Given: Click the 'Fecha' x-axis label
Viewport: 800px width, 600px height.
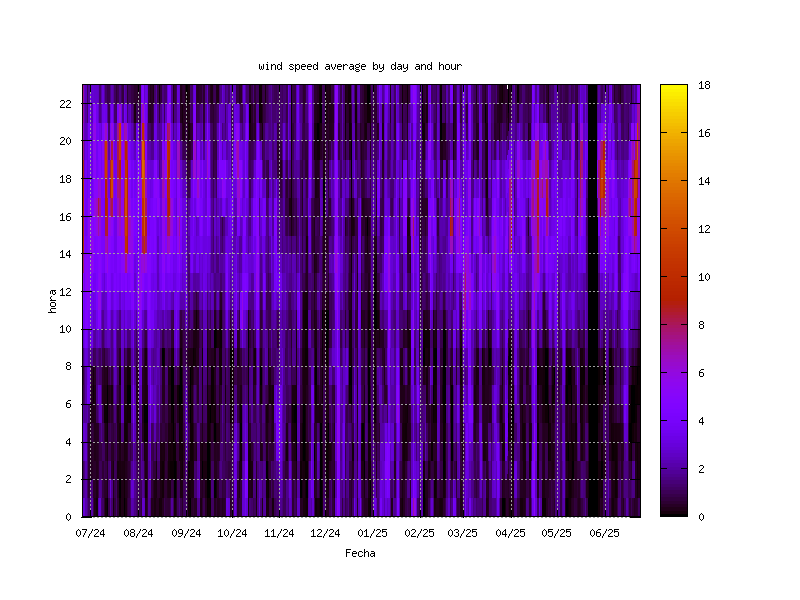Looking at the screenshot, I should coord(360,553).
